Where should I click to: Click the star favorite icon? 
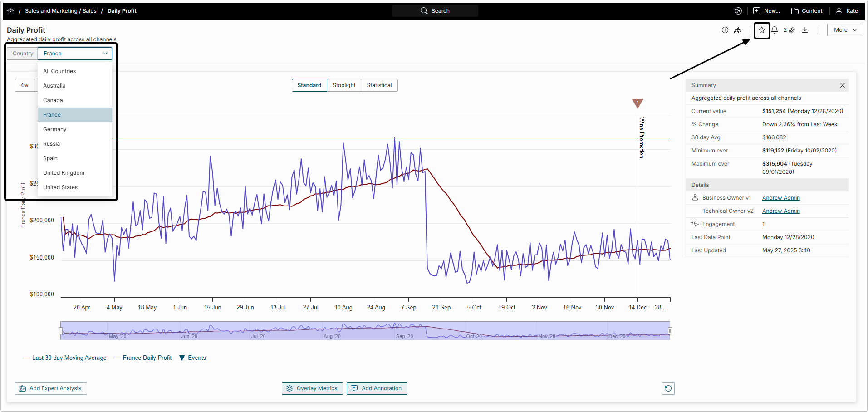coord(762,30)
